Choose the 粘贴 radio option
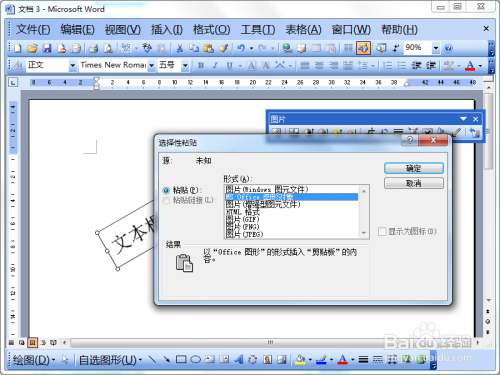Image resolution: width=500 pixels, height=375 pixels. [x=166, y=191]
